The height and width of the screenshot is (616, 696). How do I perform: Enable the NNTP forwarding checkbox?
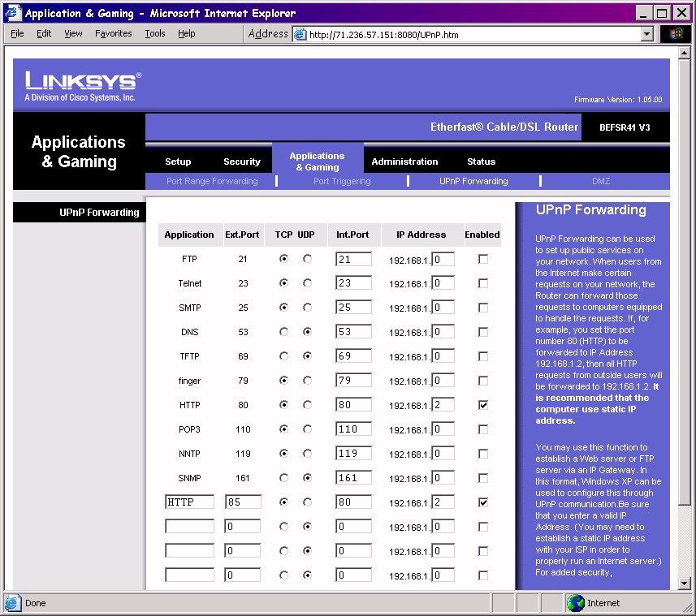(x=483, y=454)
